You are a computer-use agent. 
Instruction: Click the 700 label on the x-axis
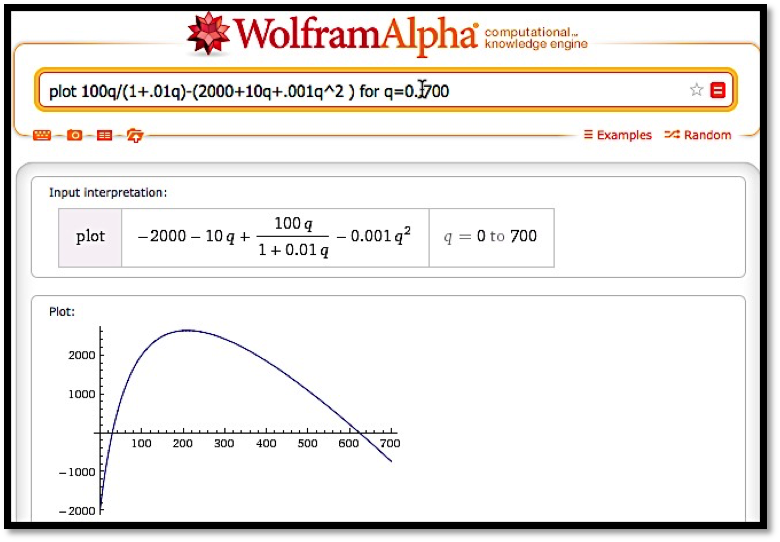tap(389, 443)
